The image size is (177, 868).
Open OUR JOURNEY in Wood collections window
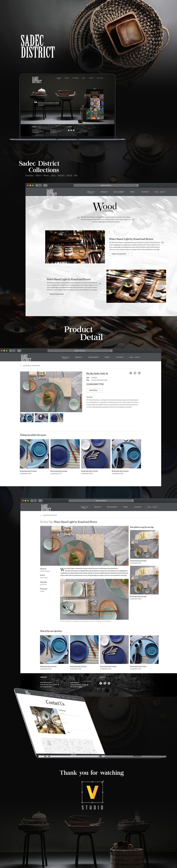tap(119, 192)
